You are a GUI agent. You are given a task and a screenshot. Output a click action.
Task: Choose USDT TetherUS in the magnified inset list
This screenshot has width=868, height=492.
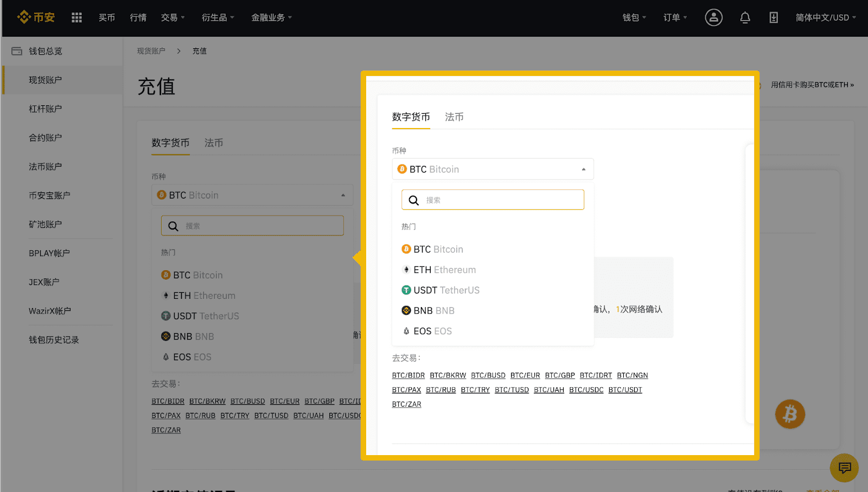pyautogui.click(x=441, y=290)
